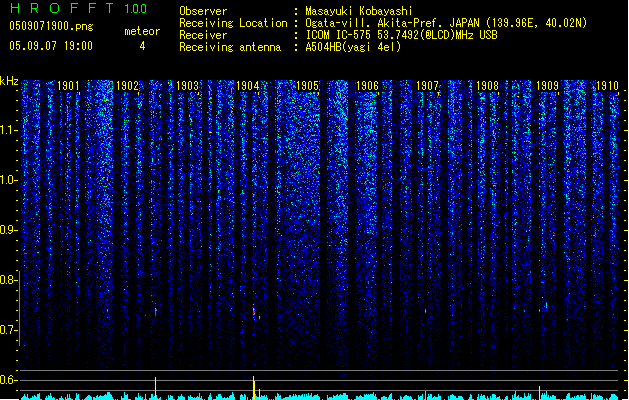Screen dimensions: 629x400
Task: Select the filename 0509071900.png
Action: coord(51,26)
